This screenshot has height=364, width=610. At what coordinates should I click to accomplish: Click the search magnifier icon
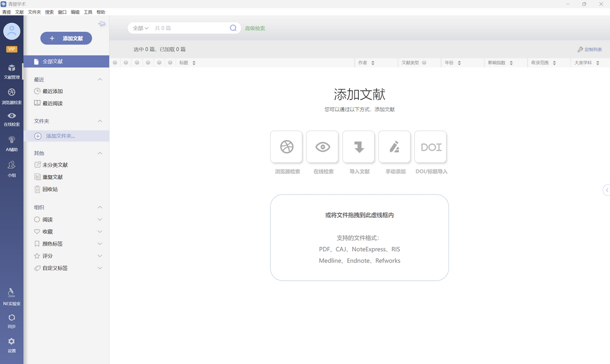point(233,28)
